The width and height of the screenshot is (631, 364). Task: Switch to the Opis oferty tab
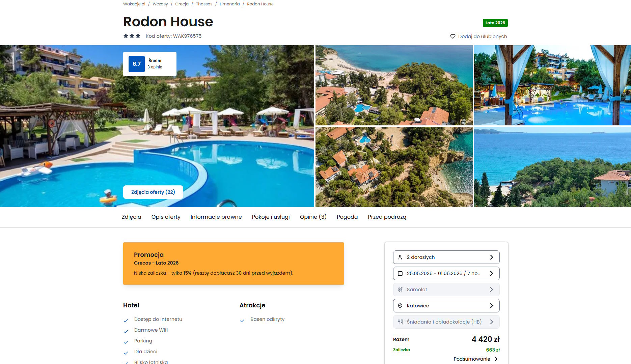coord(166,217)
